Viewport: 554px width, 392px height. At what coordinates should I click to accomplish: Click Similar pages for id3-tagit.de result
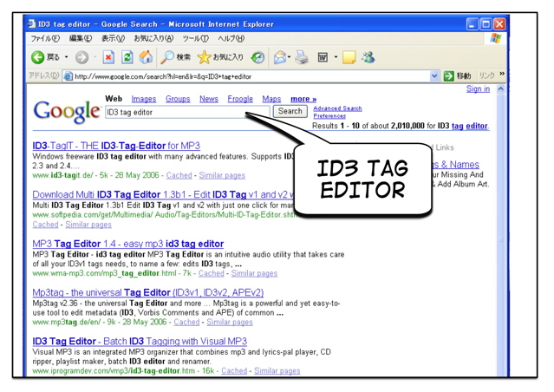coord(222,175)
